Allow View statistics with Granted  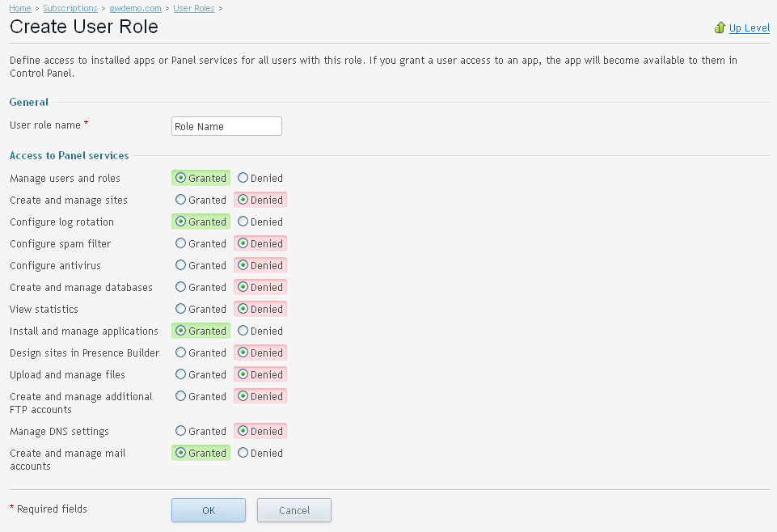(x=181, y=309)
